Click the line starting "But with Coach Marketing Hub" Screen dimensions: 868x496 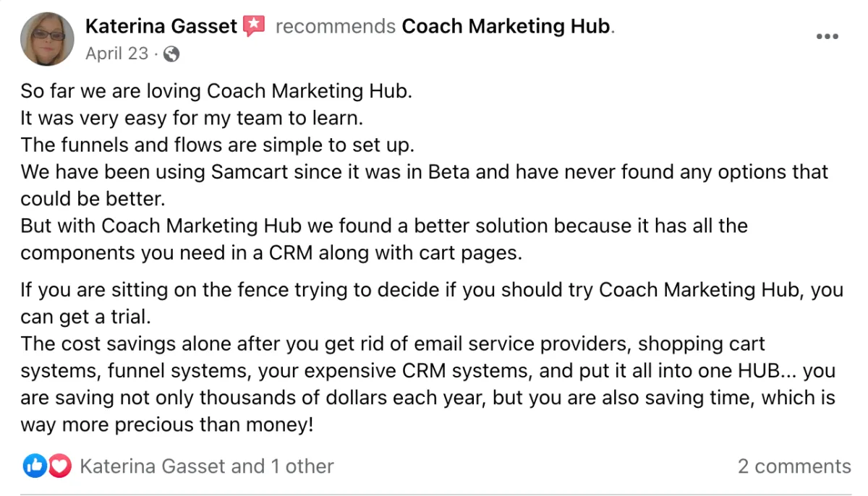tap(383, 226)
